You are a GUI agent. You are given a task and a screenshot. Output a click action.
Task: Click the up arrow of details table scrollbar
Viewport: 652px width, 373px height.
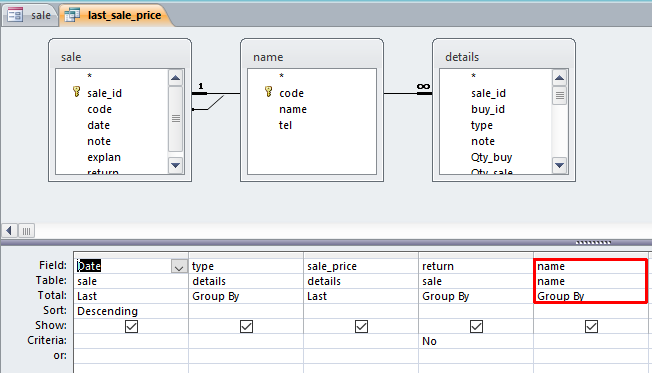pos(559,78)
